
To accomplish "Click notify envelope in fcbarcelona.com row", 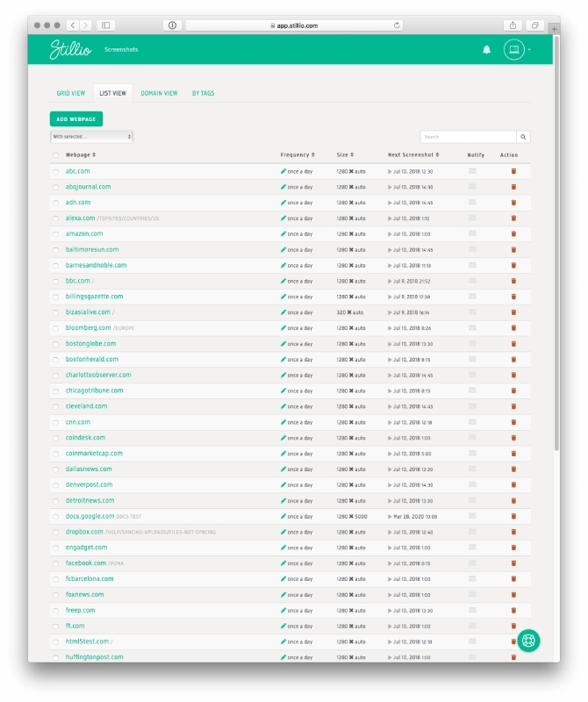I will pyautogui.click(x=472, y=578).
